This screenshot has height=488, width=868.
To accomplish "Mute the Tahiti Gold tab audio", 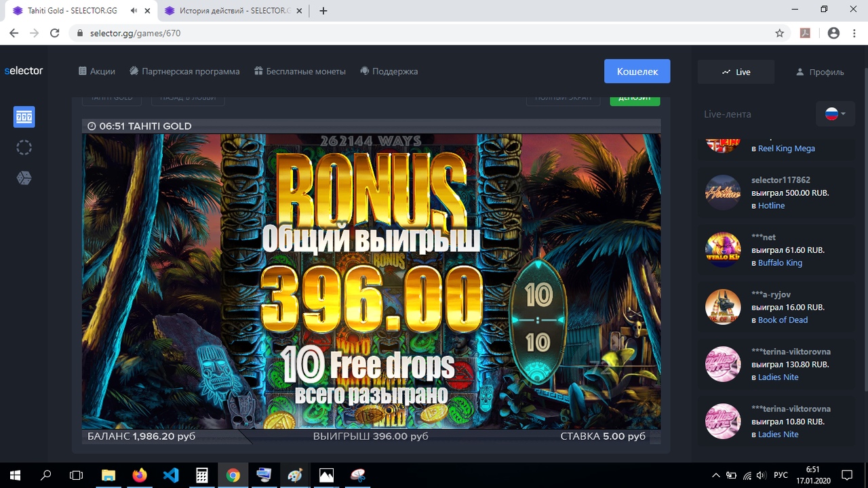I will [134, 11].
